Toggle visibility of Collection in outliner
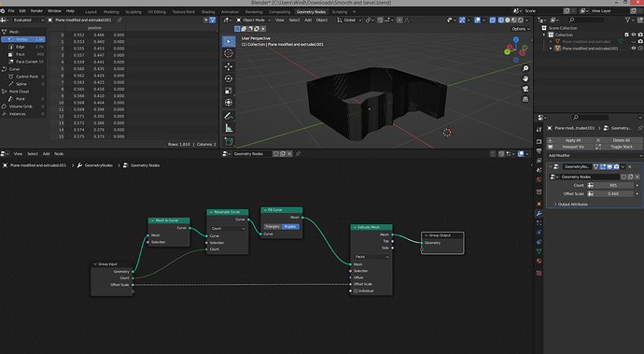This screenshot has height=354, width=644. [x=634, y=35]
